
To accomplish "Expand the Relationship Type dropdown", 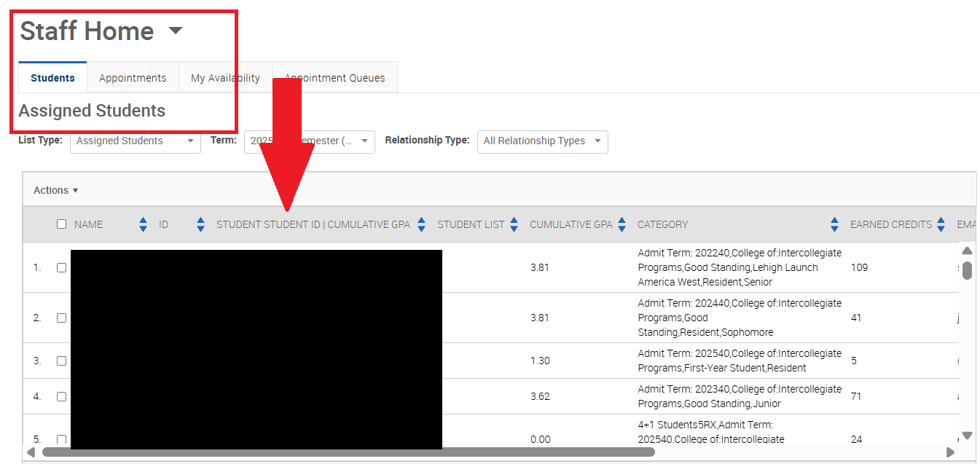I will point(542,141).
